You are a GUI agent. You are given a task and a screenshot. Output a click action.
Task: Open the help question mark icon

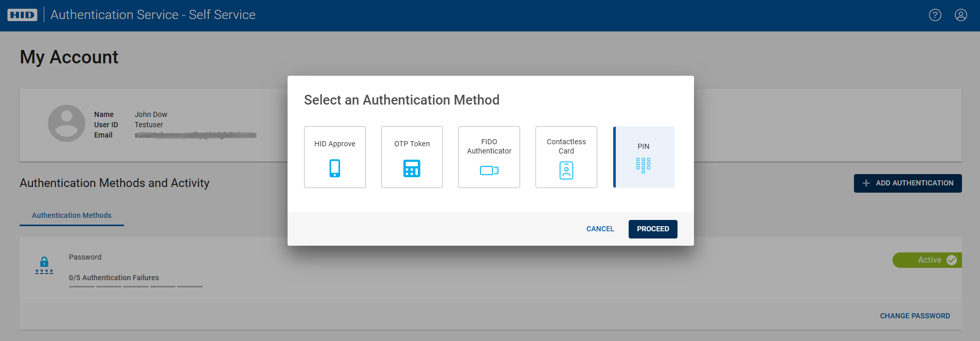click(x=935, y=15)
